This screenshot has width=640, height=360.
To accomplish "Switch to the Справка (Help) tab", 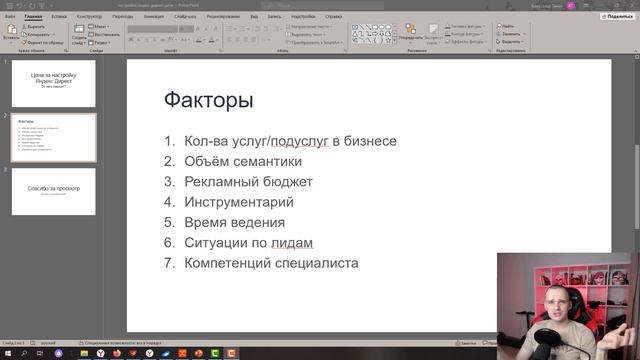I will coord(333,17).
